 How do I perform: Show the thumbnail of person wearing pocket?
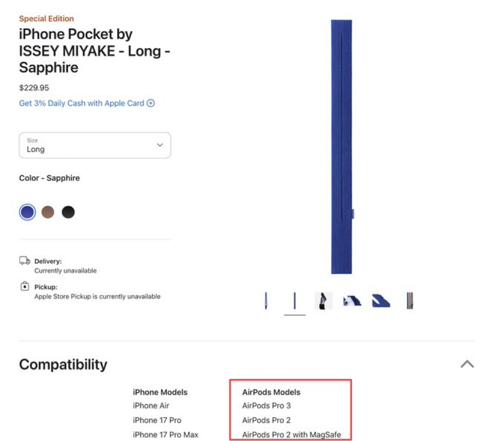(x=323, y=301)
